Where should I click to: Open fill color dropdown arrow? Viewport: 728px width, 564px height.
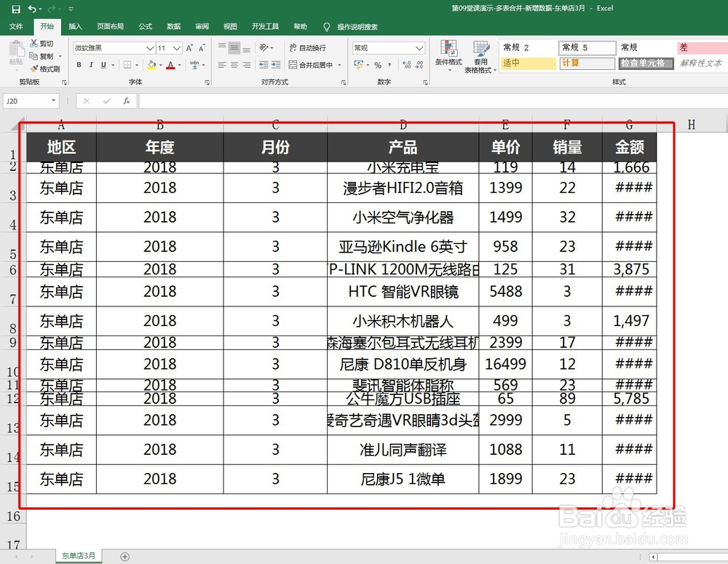(x=160, y=65)
